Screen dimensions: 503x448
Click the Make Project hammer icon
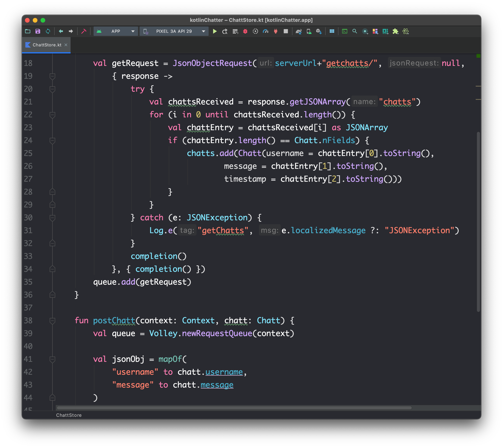84,31
